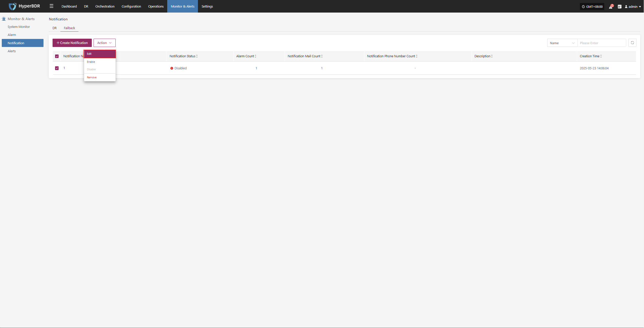Open the Orchestration menu
The width and height of the screenshot is (644, 328).
click(105, 6)
